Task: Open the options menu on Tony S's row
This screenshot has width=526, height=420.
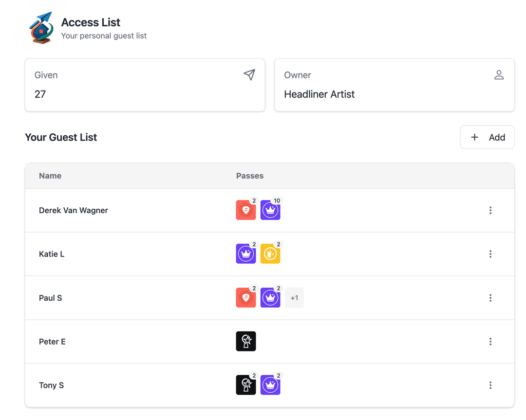Action: (x=490, y=385)
